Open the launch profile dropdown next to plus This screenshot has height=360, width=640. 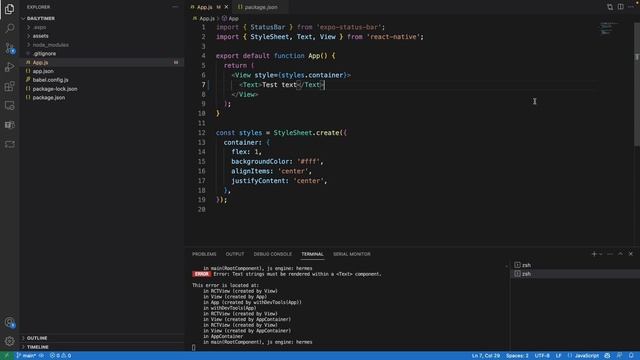click(601, 254)
